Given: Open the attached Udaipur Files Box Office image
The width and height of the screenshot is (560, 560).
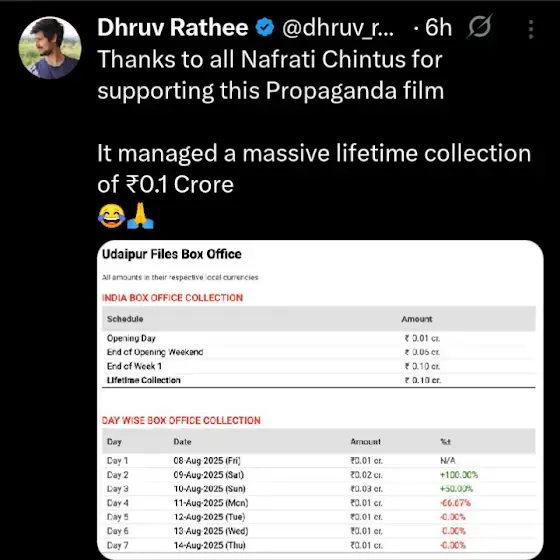Looking at the screenshot, I should (320, 400).
